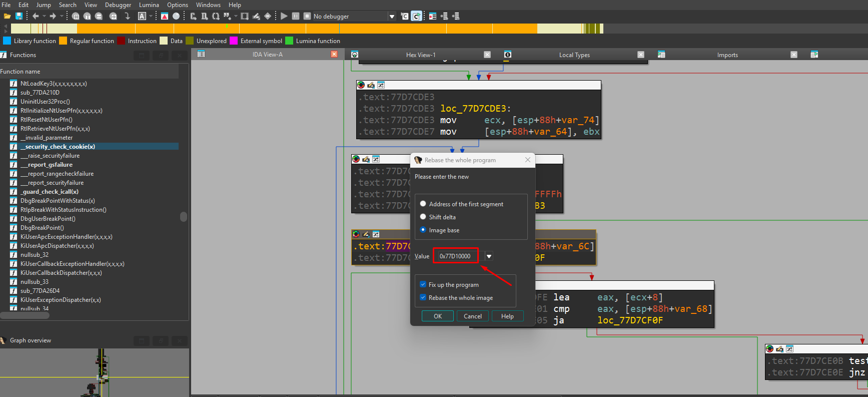Jump forward with the right arrow icon
Image resolution: width=868 pixels, height=397 pixels.
click(53, 16)
